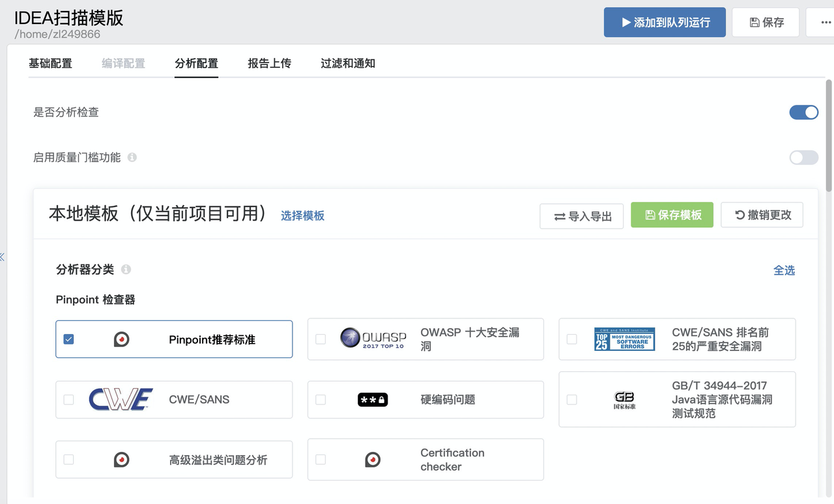The width and height of the screenshot is (834, 504).
Task: Click the 全选 link
Action: (784, 270)
